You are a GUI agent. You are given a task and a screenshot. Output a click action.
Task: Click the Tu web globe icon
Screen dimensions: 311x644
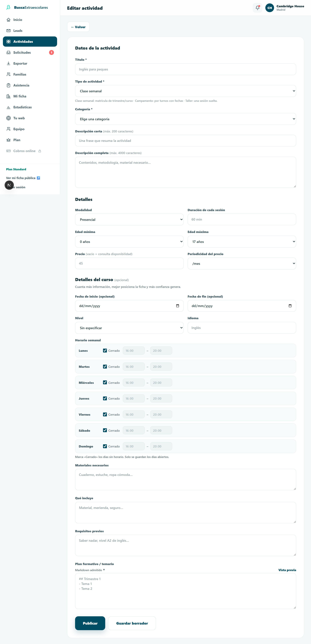coord(9,118)
